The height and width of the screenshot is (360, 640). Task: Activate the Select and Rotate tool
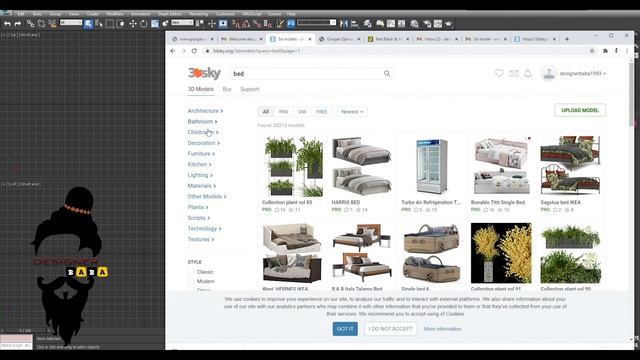pos(144,24)
